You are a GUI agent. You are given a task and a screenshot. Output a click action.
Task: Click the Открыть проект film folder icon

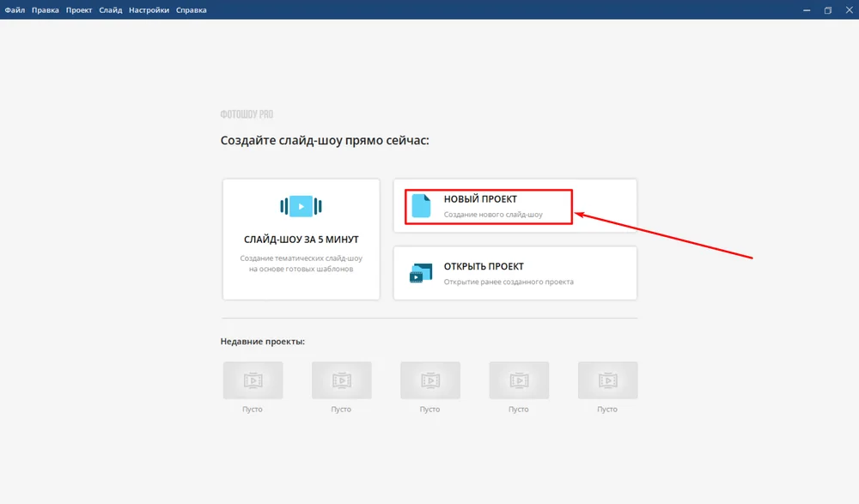point(421,273)
